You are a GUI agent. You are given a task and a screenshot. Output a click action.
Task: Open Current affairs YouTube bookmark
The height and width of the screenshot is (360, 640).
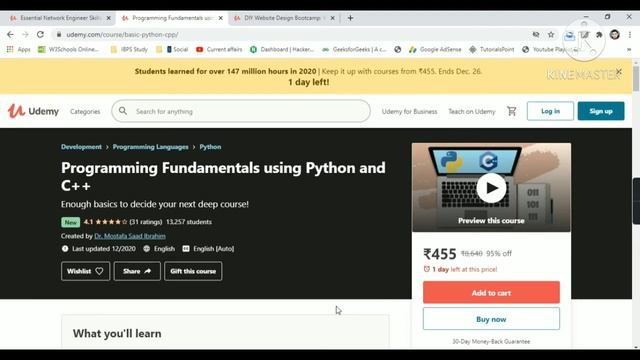[x=219, y=49]
